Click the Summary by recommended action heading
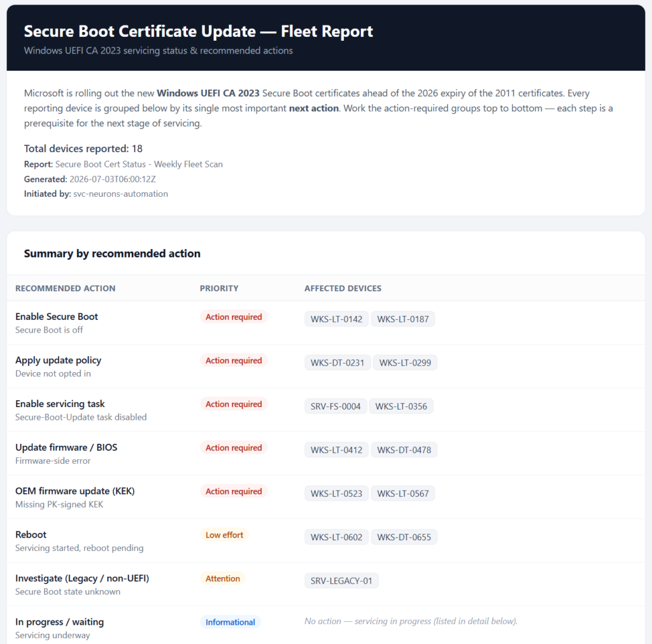Viewport: 652px width, 644px height. tap(112, 254)
